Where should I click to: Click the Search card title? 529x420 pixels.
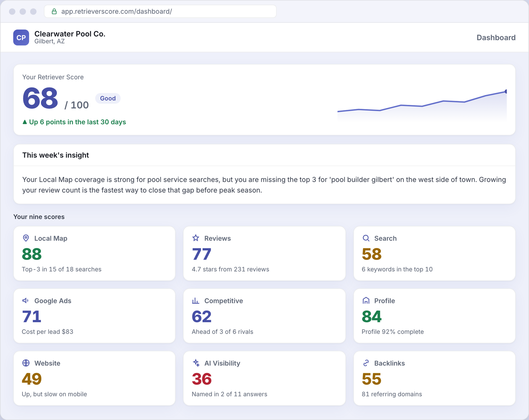386,238
